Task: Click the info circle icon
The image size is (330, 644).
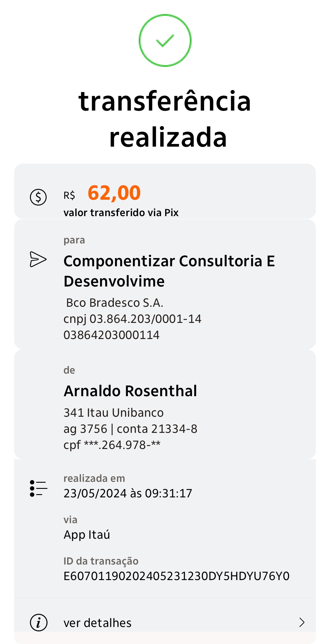Action: coord(38,622)
